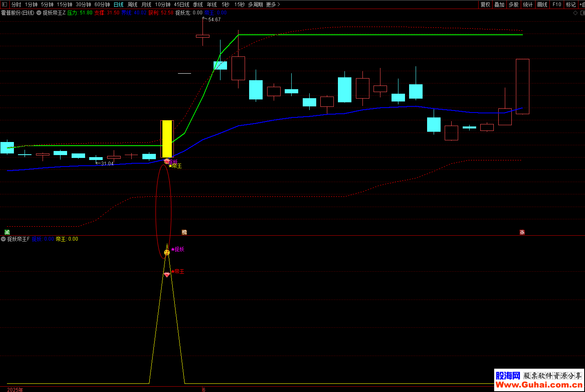Click the 捉妖龙: 0.00 indicator value
The image size is (585, 392).
(x=189, y=13)
